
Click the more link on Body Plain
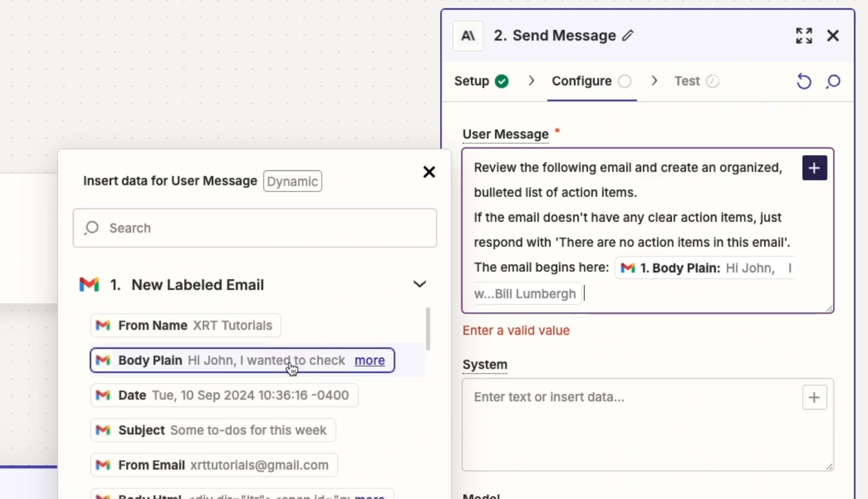[x=369, y=361]
